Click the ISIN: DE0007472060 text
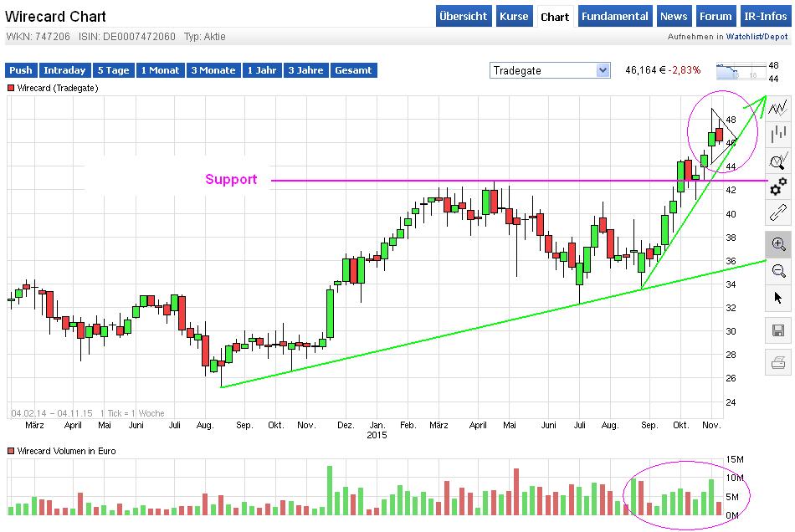 (x=126, y=37)
